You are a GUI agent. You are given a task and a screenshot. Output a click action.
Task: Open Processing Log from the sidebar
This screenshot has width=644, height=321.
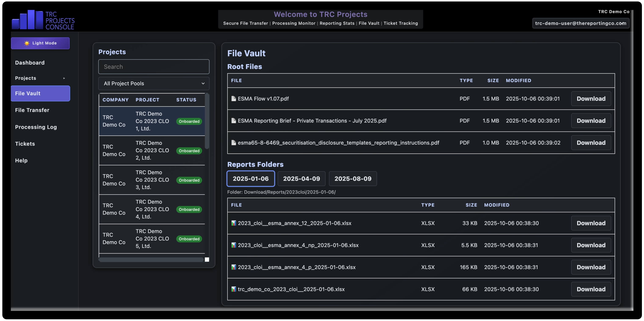36,127
